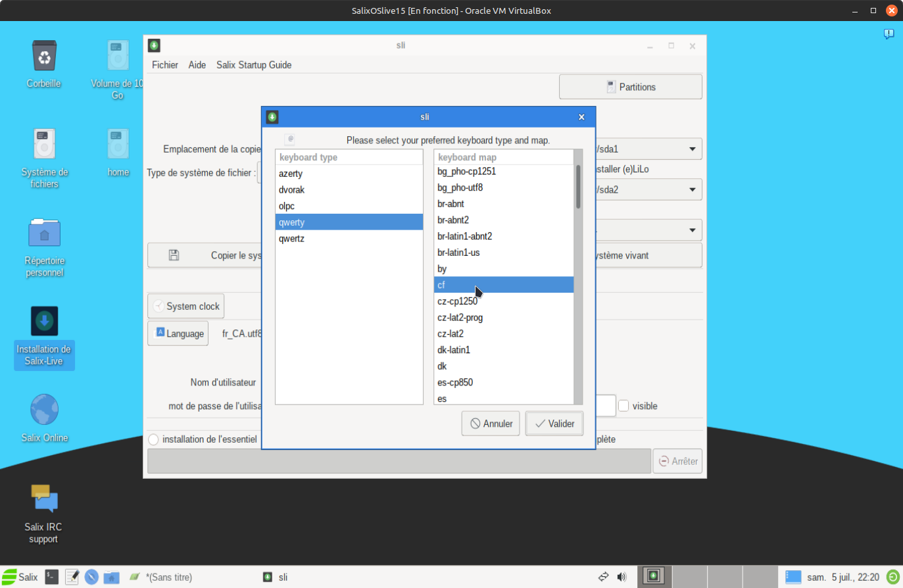The image size is (903, 588).
Task: Choose the dk-latin1 keyboard map
Action: [x=454, y=350]
